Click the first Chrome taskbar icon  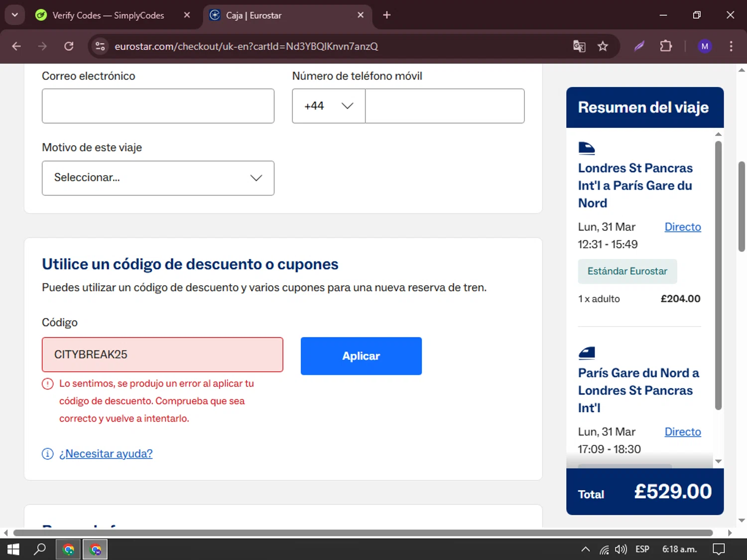[68, 550]
